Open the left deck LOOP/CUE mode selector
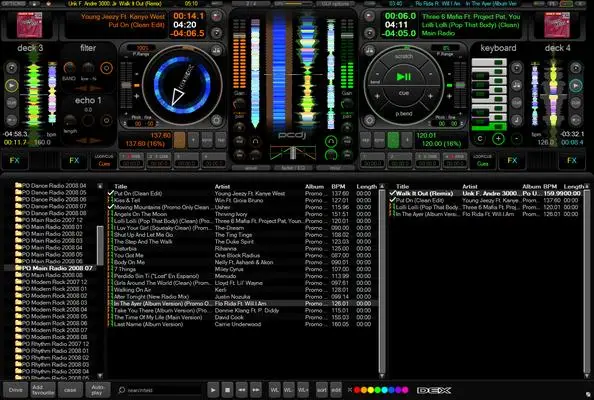594x400 pixels. tap(104, 160)
